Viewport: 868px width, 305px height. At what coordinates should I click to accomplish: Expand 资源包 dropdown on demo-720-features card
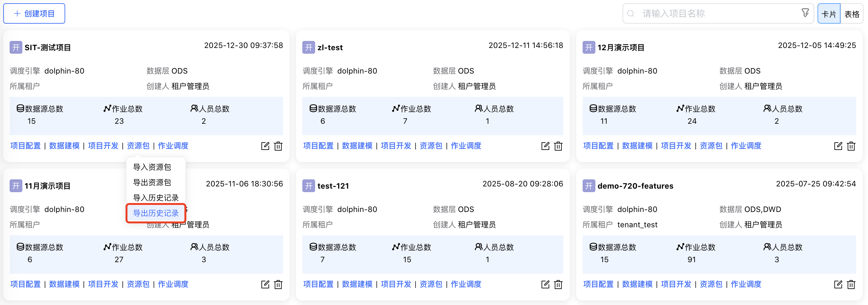tap(711, 284)
